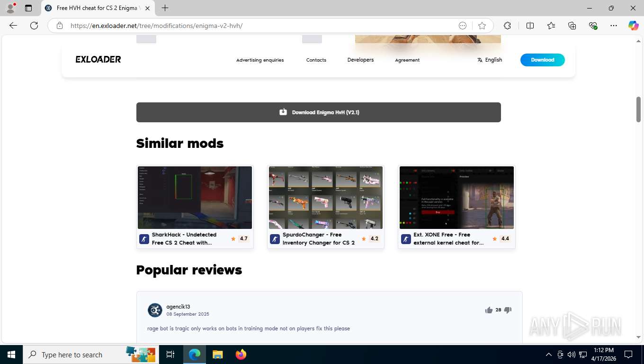Click the blue Download button
The height and width of the screenshot is (364, 644).
(x=543, y=60)
